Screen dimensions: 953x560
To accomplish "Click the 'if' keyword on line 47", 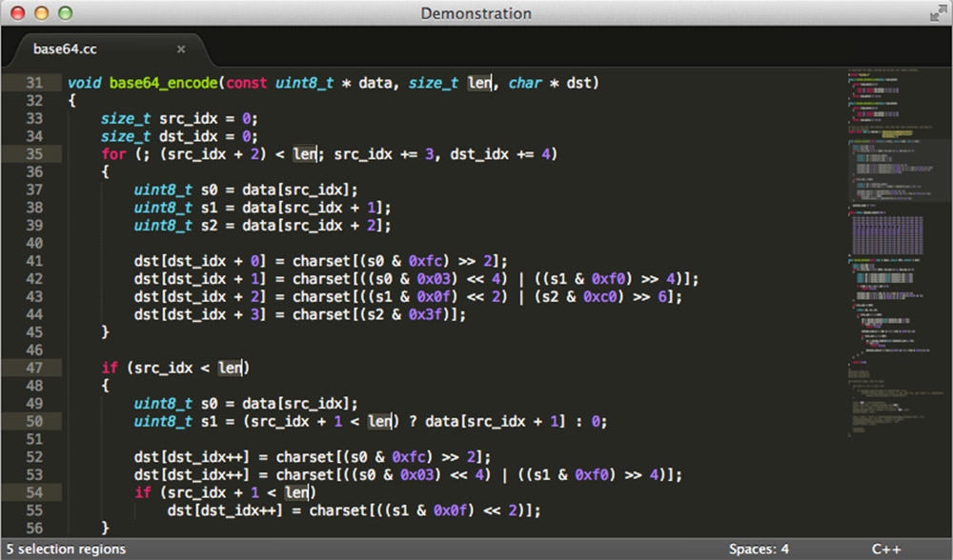I will [110, 368].
